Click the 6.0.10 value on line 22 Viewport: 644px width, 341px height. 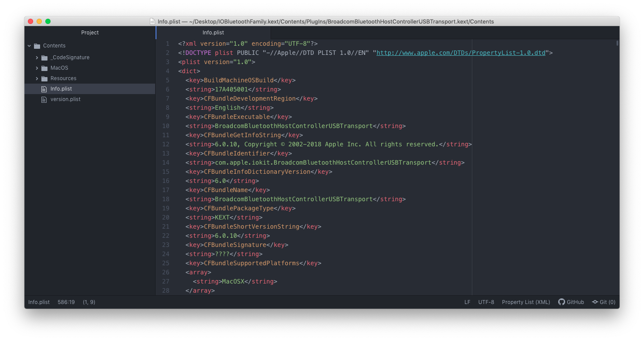226,236
